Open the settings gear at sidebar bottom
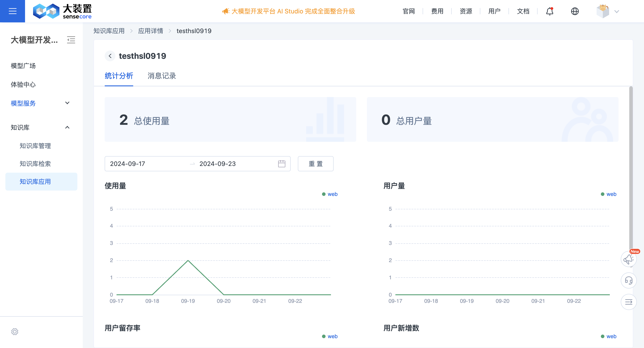This screenshot has width=644, height=348. click(x=15, y=331)
